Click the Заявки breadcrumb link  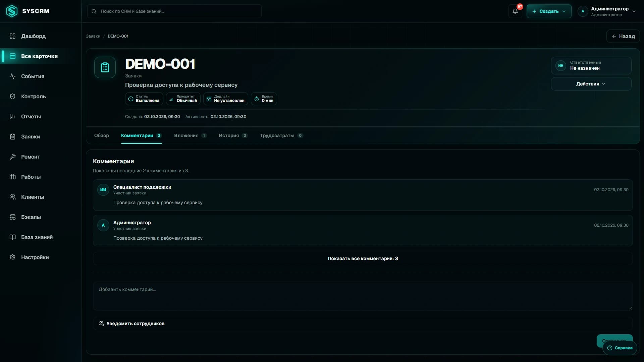click(93, 36)
